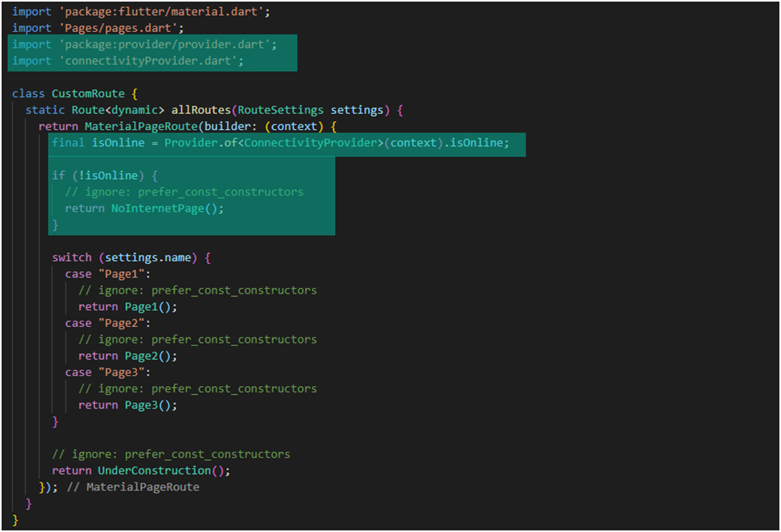Image resolution: width=781 pixels, height=532 pixels.
Task: Click the RouteSettings parameter type
Action: pyautogui.click(x=281, y=110)
